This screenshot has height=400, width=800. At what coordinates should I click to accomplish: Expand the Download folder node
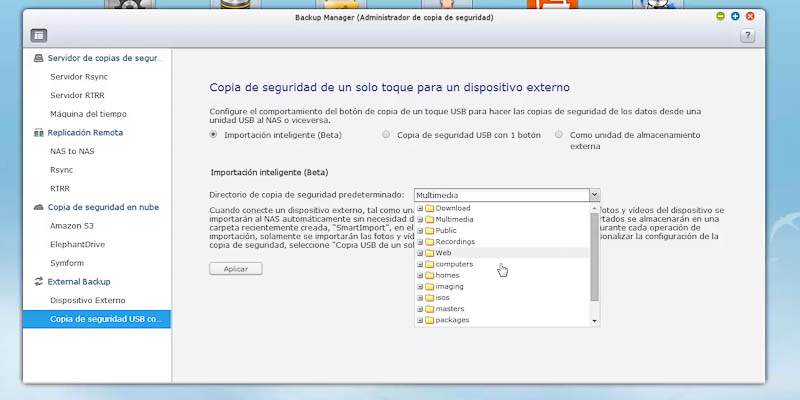(x=420, y=208)
